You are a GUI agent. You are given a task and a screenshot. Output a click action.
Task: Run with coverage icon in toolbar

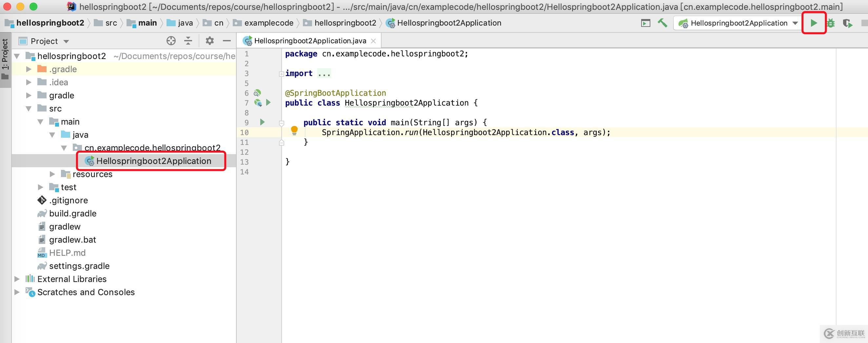847,23
